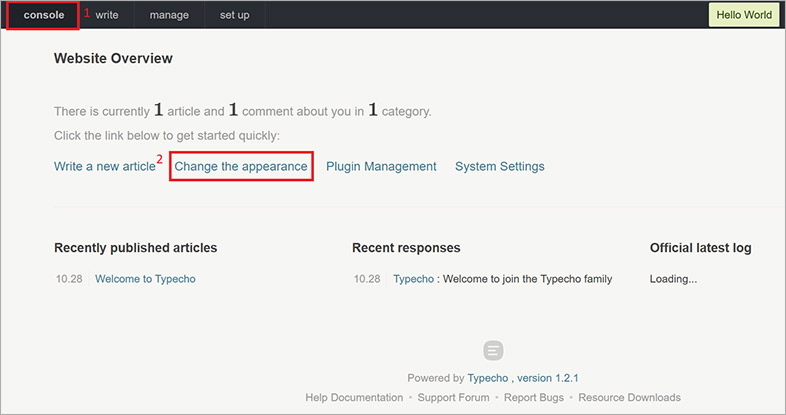Click 10.28 date beside Typecho response
This screenshot has width=786, height=415.
click(367, 279)
